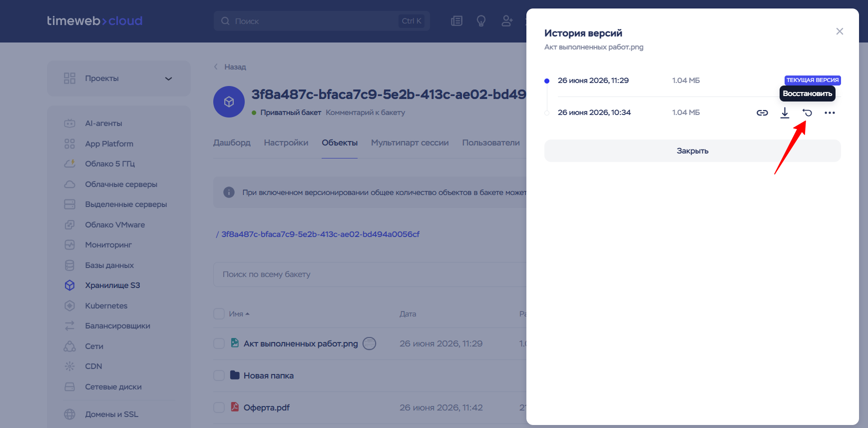Switch to the Настройки tab

point(286,142)
